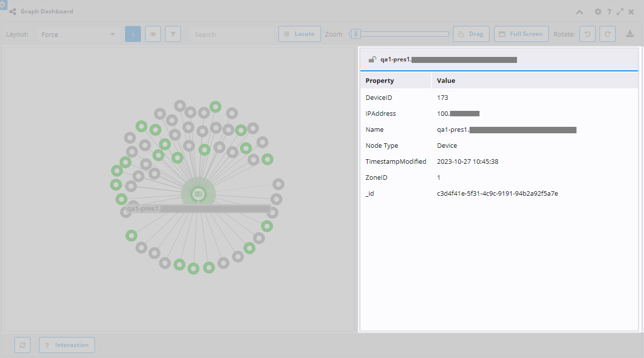Image resolution: width=644 pixels, height=358 pixels.
Task: Download the graph using the export icon
Action: pos(630,33)
